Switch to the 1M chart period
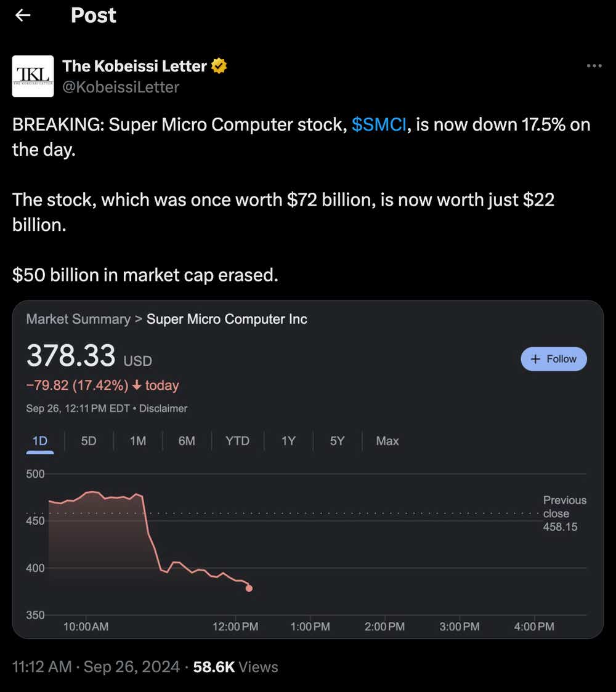Screen dimensions: 616x692 (x=137, y=441)
